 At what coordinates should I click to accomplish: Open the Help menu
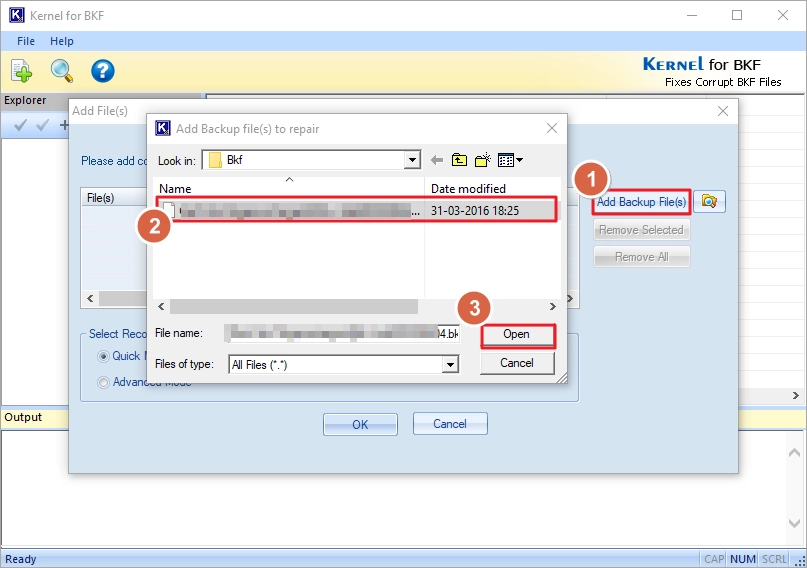coord(62,41)
